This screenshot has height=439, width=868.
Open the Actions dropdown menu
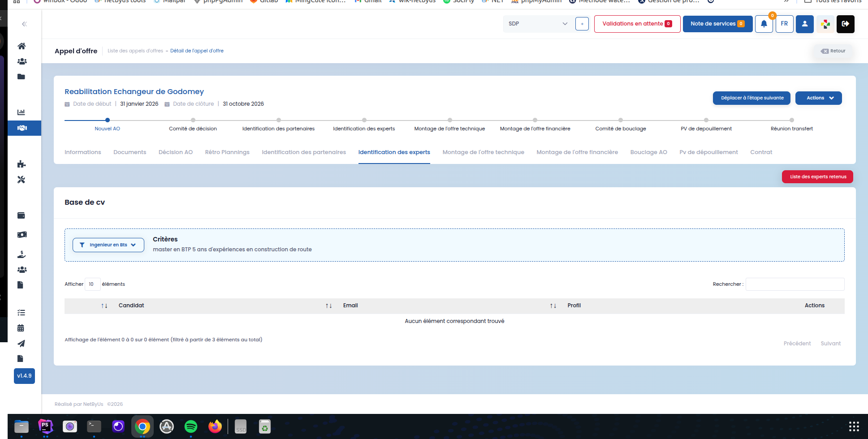point(818,98)
